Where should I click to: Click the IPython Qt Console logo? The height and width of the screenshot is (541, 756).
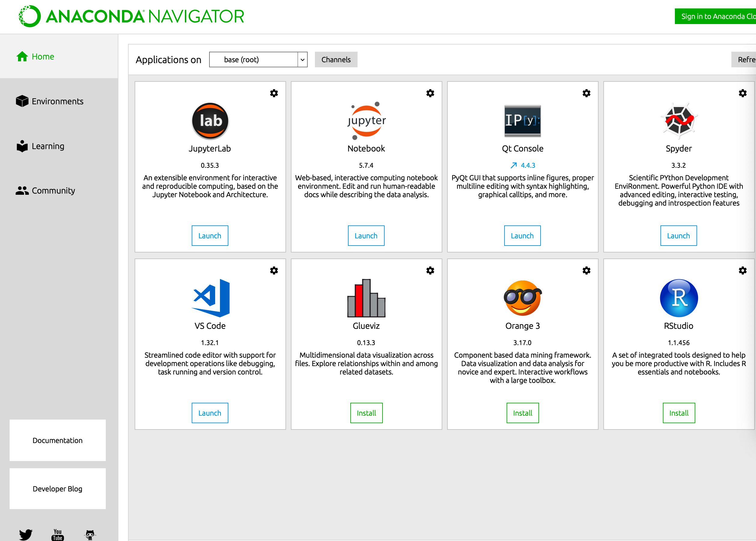(x=522, y=121)
